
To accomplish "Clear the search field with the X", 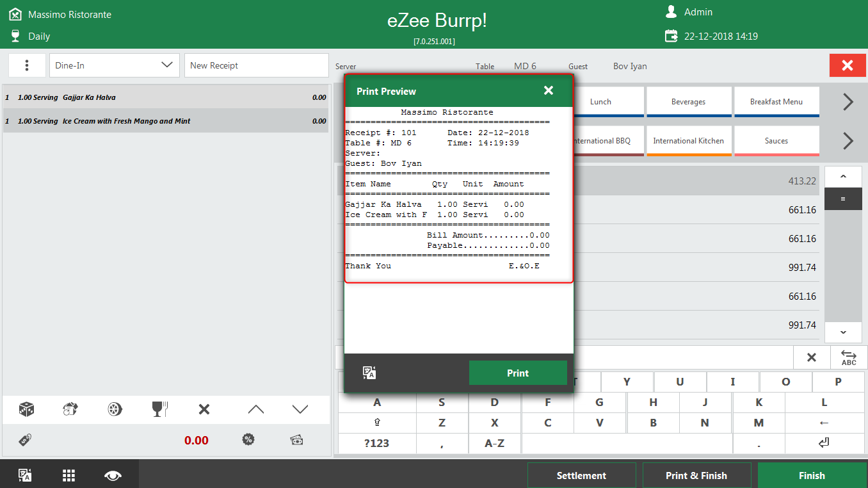I will 812,357.
